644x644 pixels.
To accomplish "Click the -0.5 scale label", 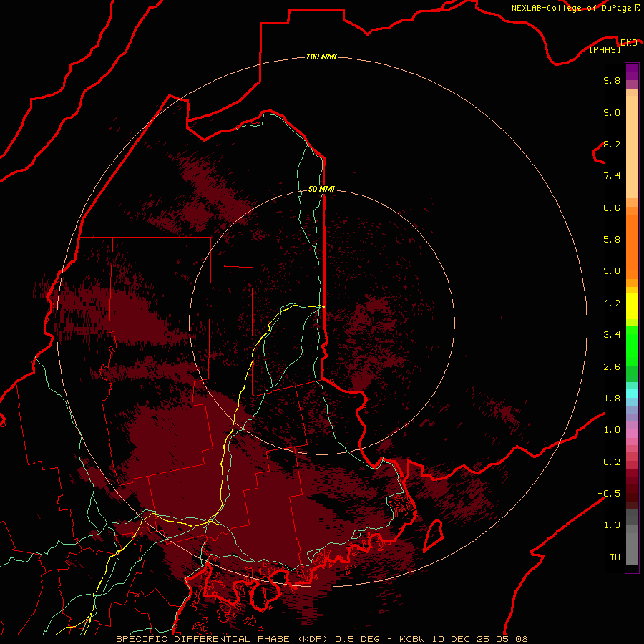I will point(609,494).
